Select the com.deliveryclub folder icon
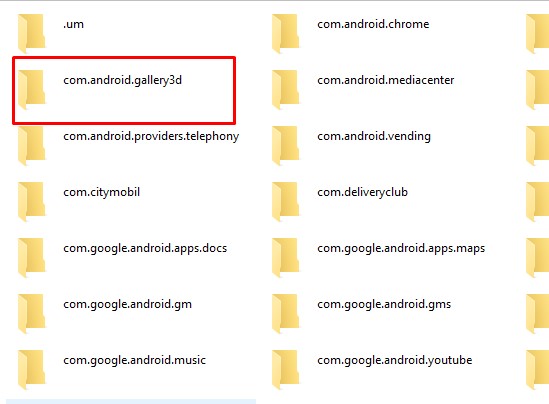Image resolution: width=549 pixels, height=404 pixels. pos(286,201)
